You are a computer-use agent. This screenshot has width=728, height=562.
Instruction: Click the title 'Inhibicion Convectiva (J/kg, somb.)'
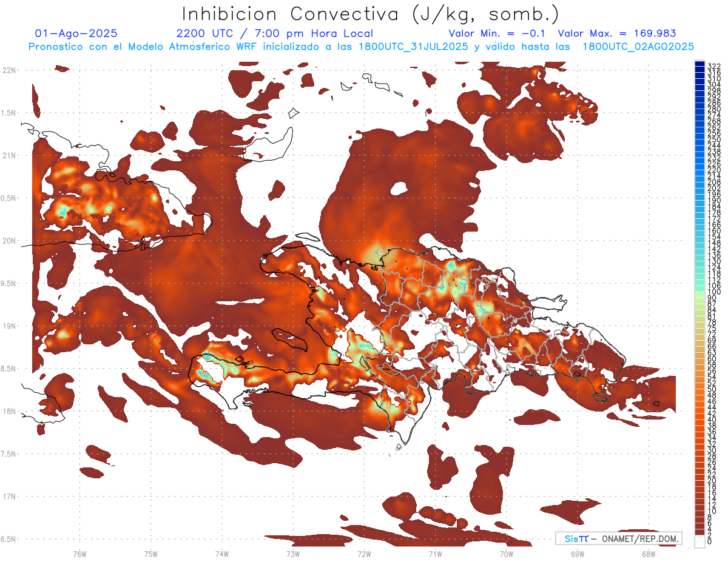point(371,14)
